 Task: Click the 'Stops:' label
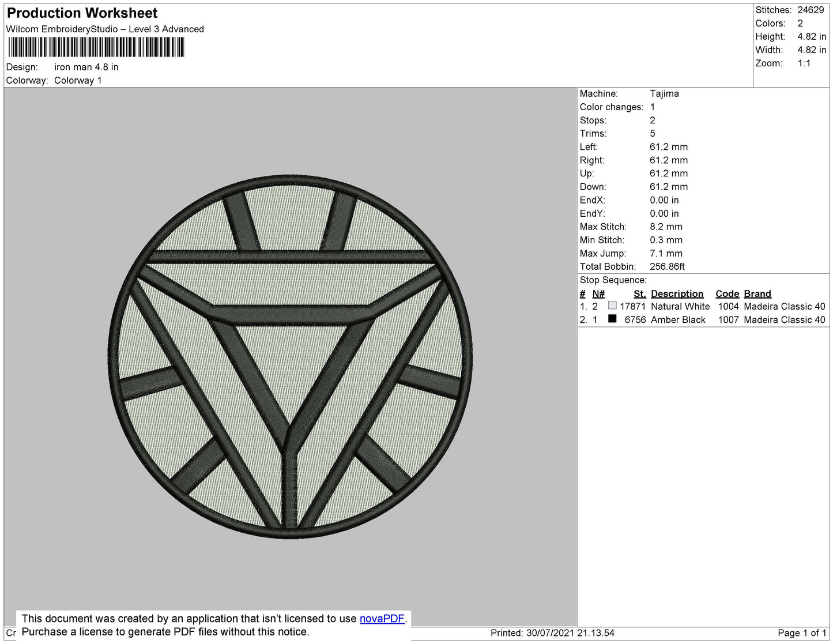593,120
